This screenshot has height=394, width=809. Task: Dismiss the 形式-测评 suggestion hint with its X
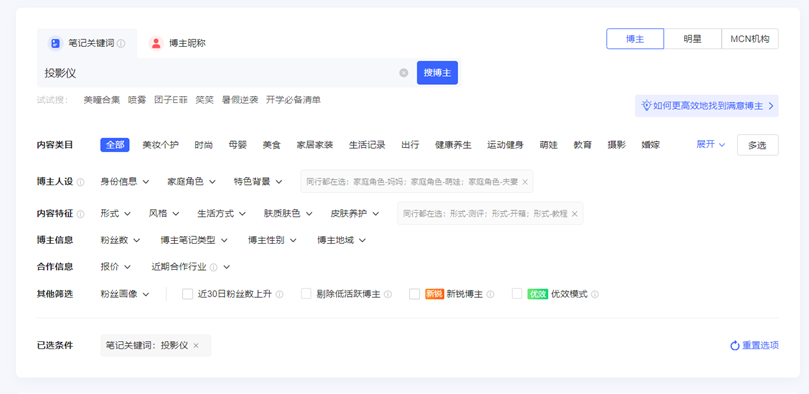[575, 214]
